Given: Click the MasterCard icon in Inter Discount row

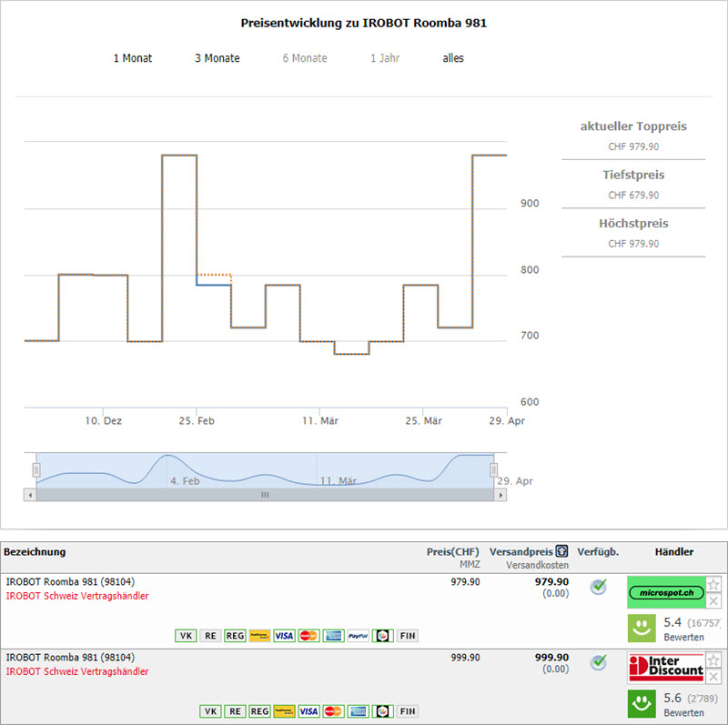Looking at the screenshot, I should [309, 711].
